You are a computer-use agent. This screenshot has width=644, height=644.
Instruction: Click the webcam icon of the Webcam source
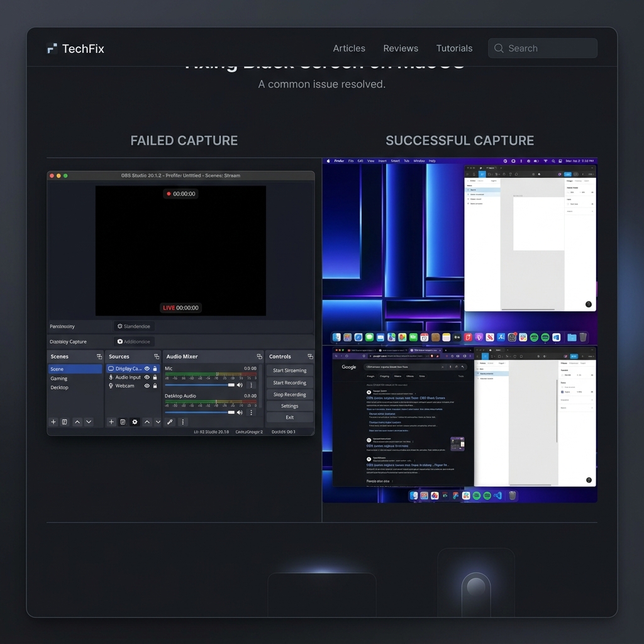[111, 386]
